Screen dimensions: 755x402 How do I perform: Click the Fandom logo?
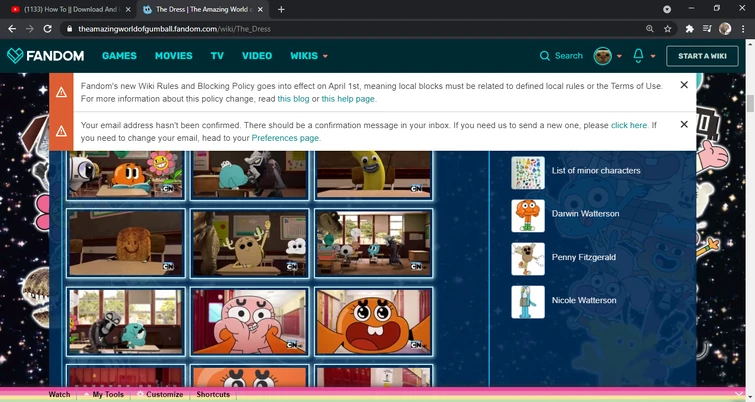(46, 56)
